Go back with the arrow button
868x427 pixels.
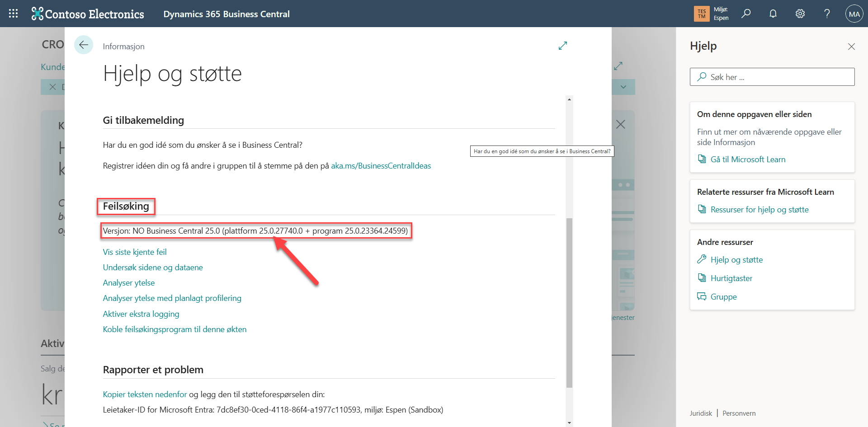pos(84,45)
